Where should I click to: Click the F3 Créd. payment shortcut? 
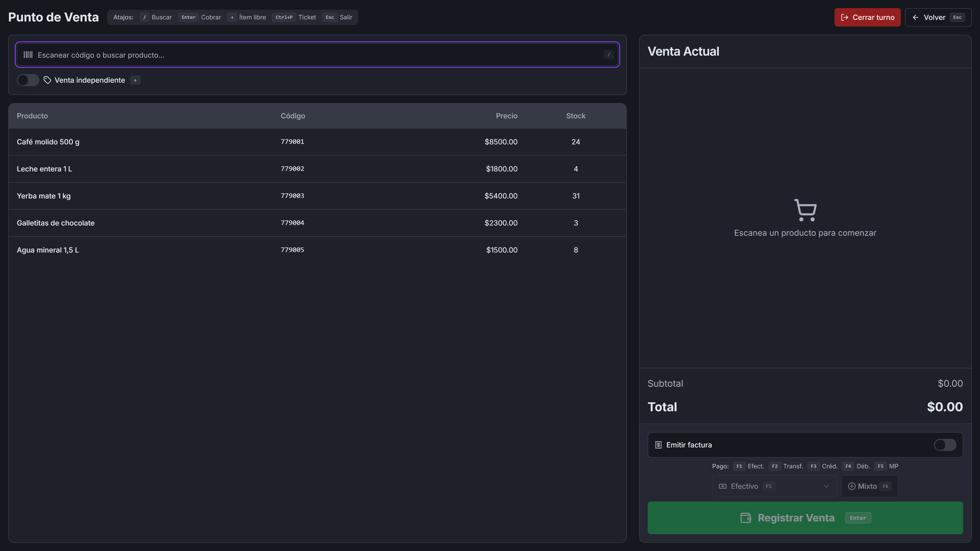tap(823, 466)
